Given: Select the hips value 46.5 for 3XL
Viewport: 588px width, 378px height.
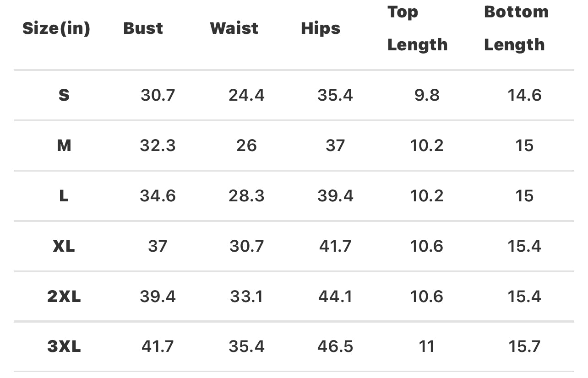Looking at the screenshot, I should point(335,346).
